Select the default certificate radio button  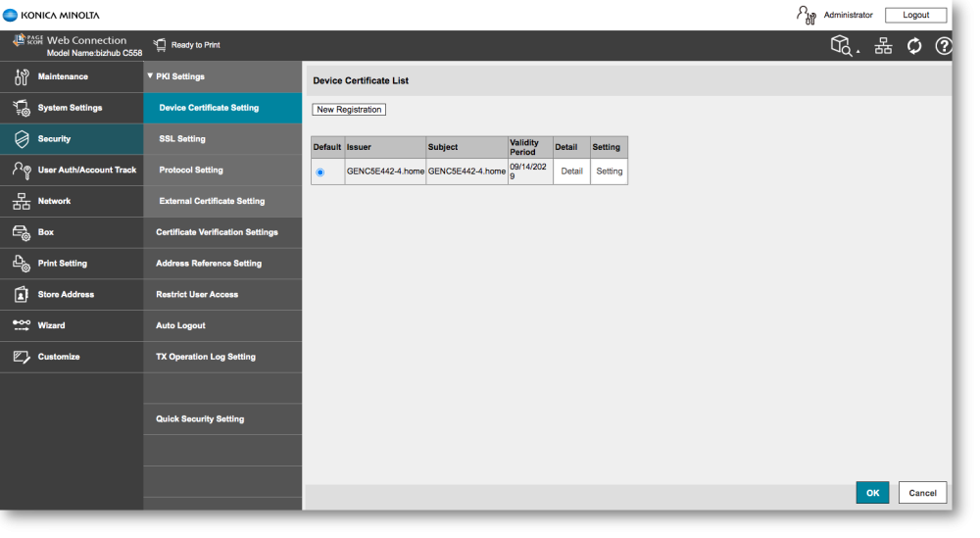320,172
